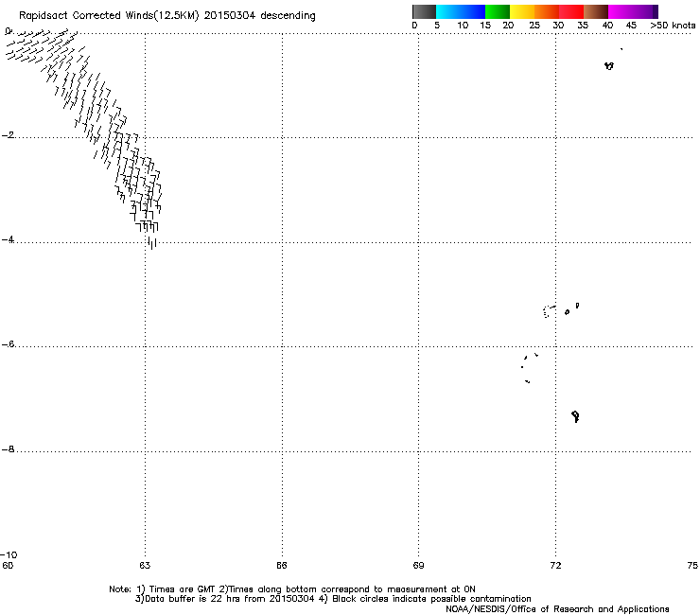This screenshot has height=615, width=700.
Task: Click the '>50 knots' legend label
Action: click(673, 26)
